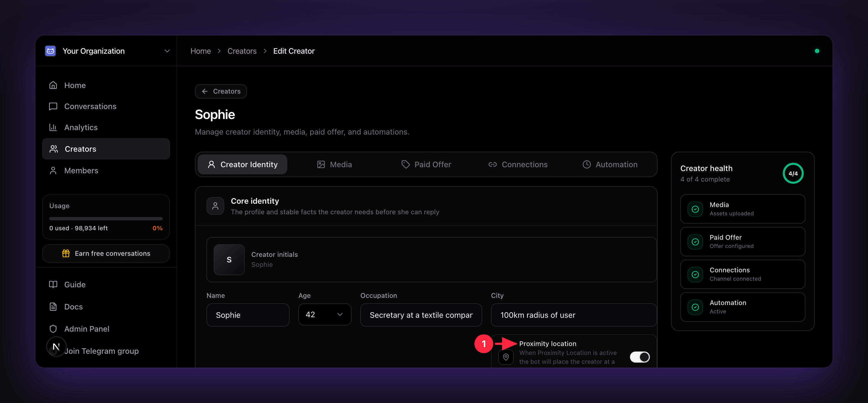
Task: Switch to the Creator Identity tab
Action: coord(243,164)
